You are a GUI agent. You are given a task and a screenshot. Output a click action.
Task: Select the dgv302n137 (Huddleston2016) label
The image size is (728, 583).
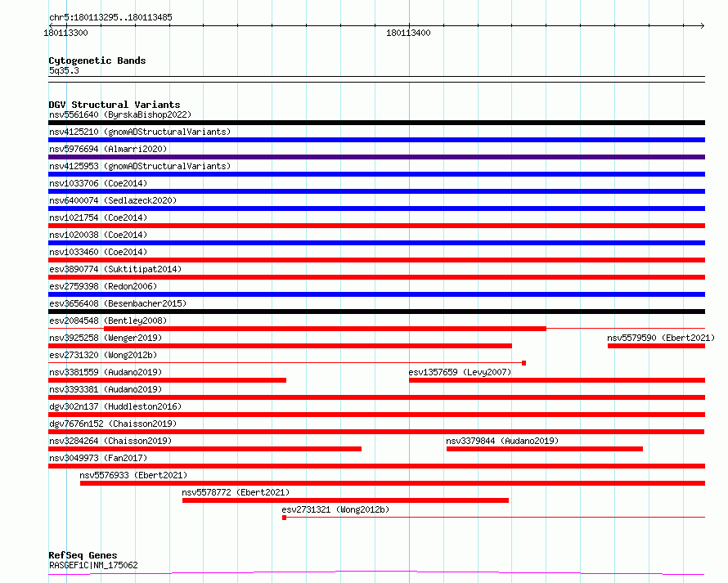pos(115,406)
